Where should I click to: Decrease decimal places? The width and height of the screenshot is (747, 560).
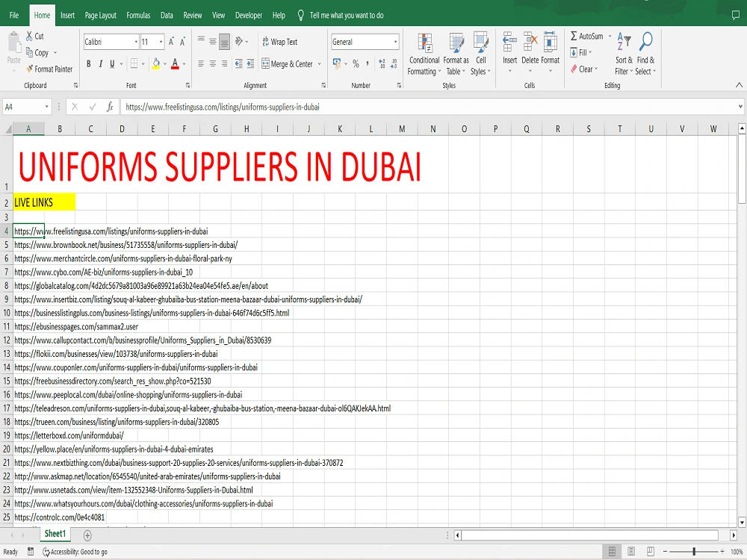point(394,63)
